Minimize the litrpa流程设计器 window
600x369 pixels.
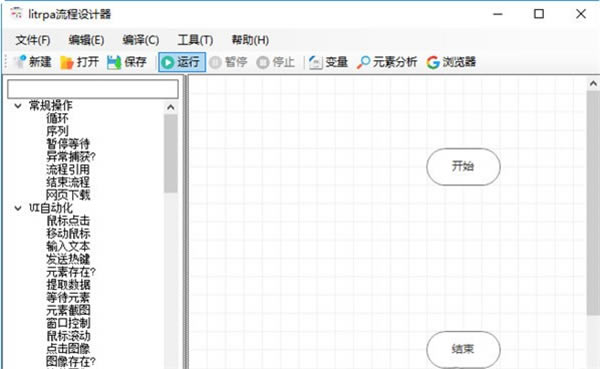[498, 14]
